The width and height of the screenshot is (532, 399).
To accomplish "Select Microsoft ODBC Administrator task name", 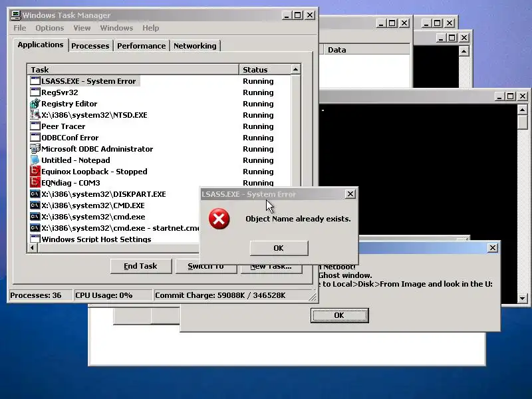I will (97, 149).
